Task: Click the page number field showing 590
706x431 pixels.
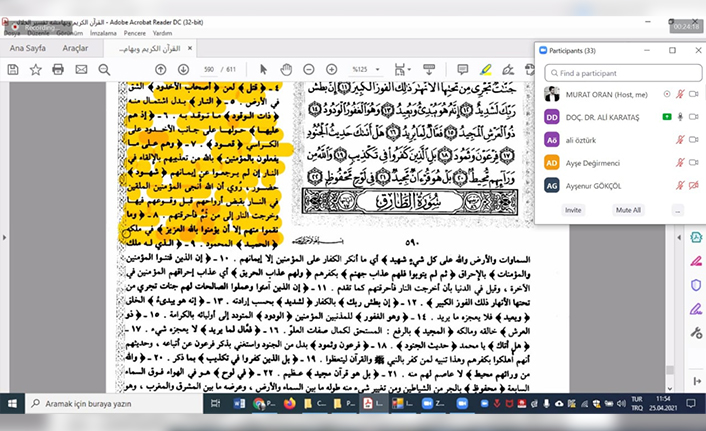Action: 208,69
